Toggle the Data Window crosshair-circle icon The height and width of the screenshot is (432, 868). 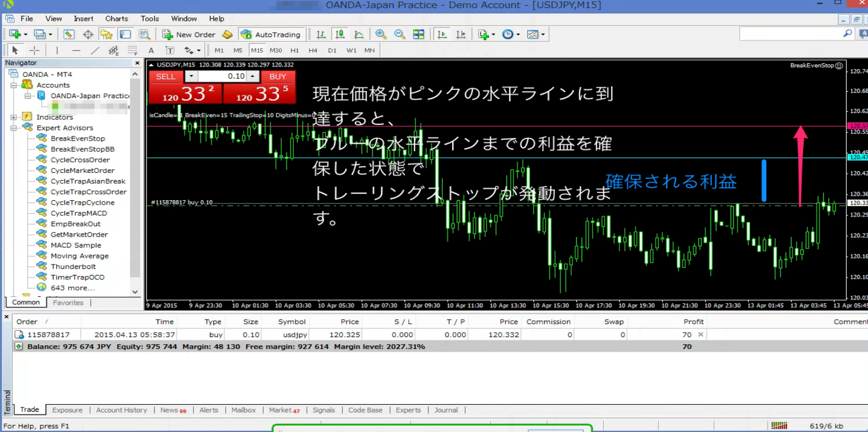(88, 34)
